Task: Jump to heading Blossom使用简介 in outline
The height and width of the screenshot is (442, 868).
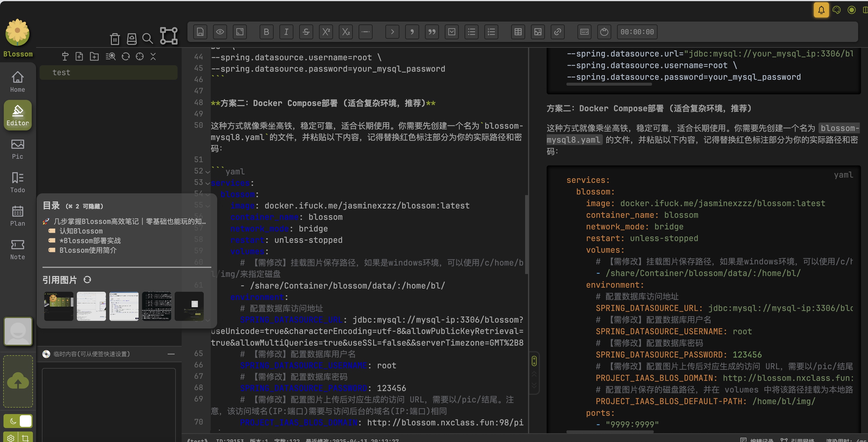Action: click(x=88, y=250)
